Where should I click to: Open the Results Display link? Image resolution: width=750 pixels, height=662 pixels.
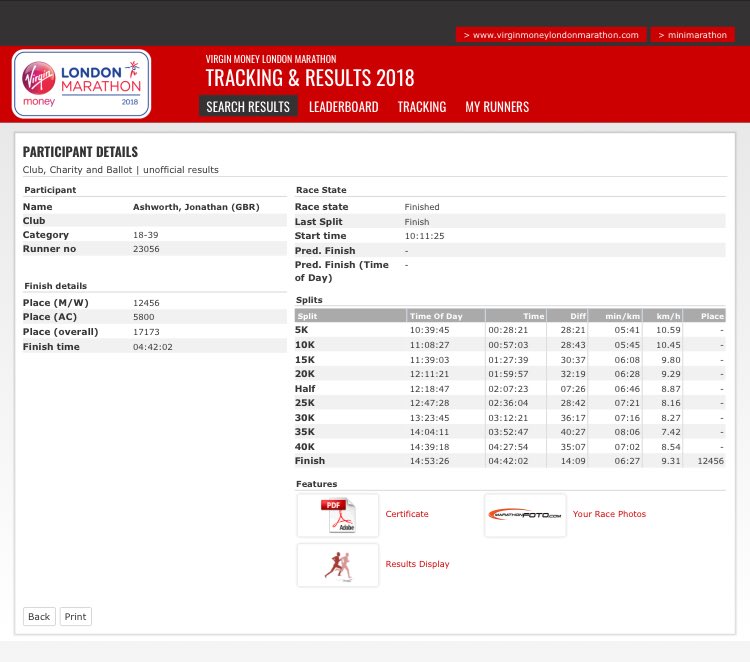[417, 564]
